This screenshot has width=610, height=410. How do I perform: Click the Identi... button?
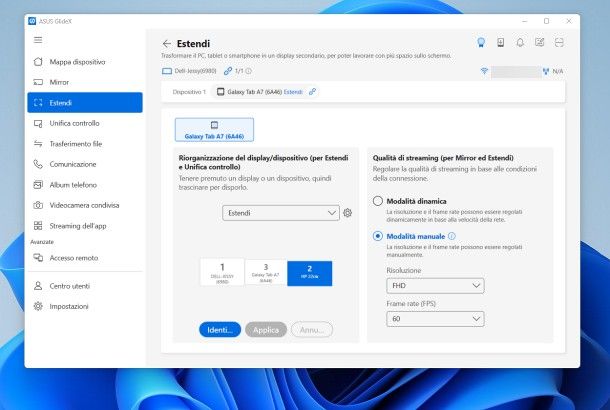click(220, 330)
